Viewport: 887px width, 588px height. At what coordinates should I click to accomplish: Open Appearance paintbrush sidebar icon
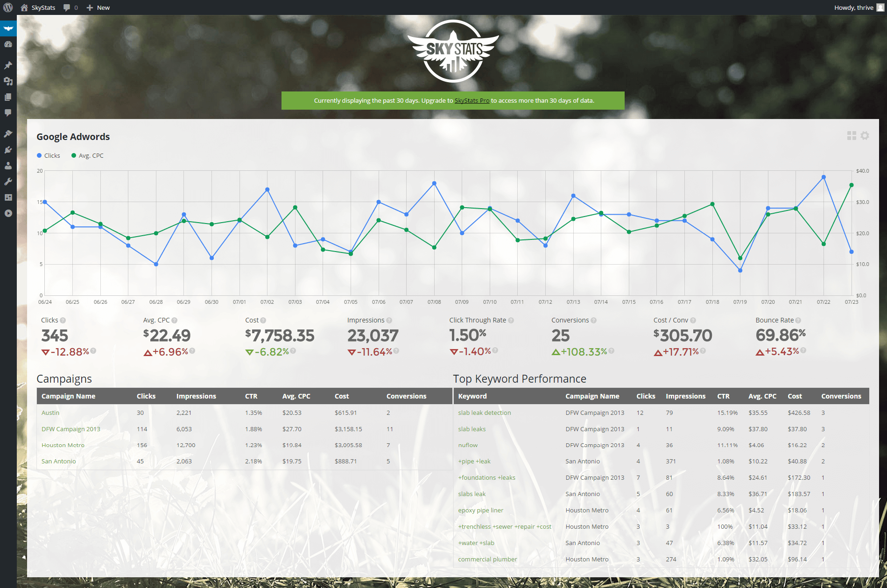coord(8,134)
